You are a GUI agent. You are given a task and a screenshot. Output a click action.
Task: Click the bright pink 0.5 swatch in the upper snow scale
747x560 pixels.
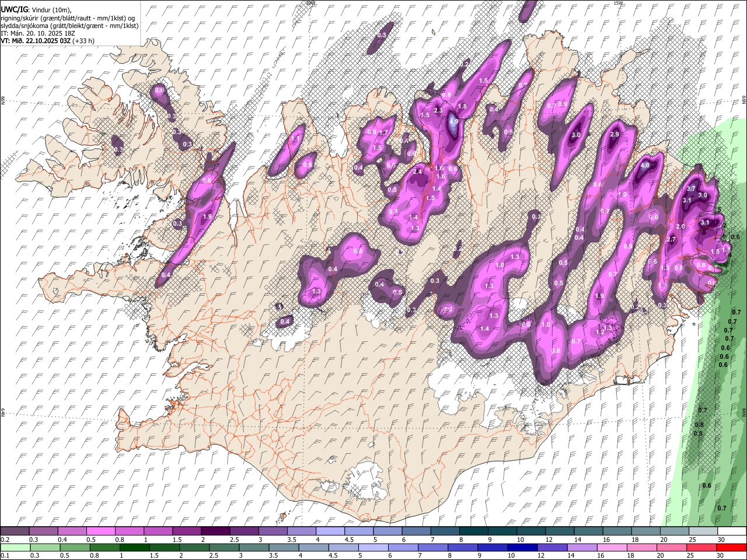[100, 531]
